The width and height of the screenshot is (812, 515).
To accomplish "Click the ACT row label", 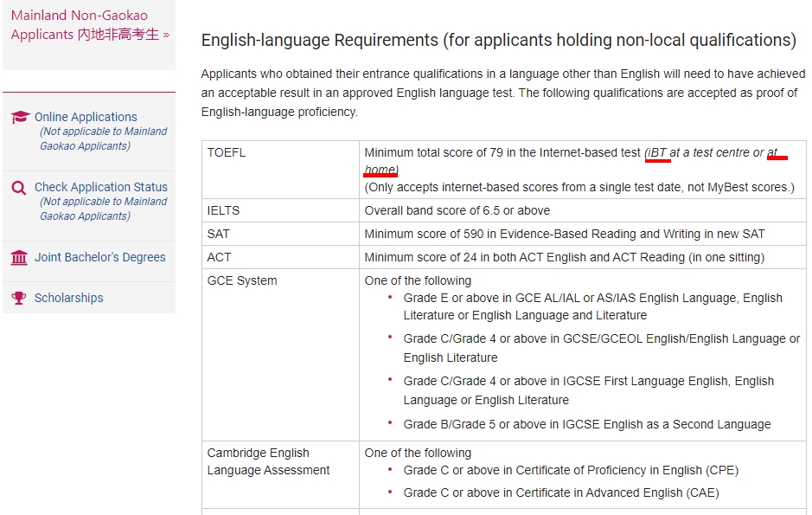I will click(219, 257).
